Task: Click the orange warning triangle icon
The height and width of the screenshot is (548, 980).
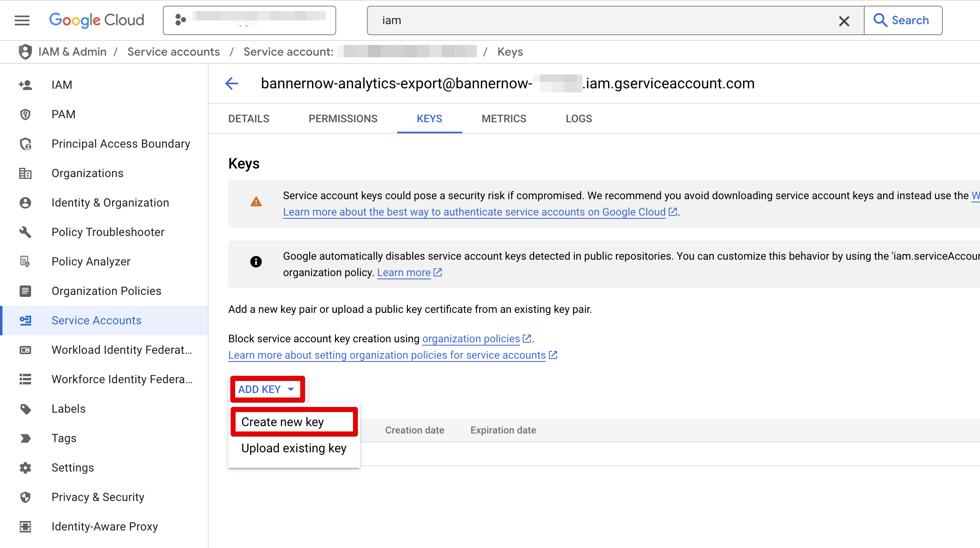Action: coord(256,202)
